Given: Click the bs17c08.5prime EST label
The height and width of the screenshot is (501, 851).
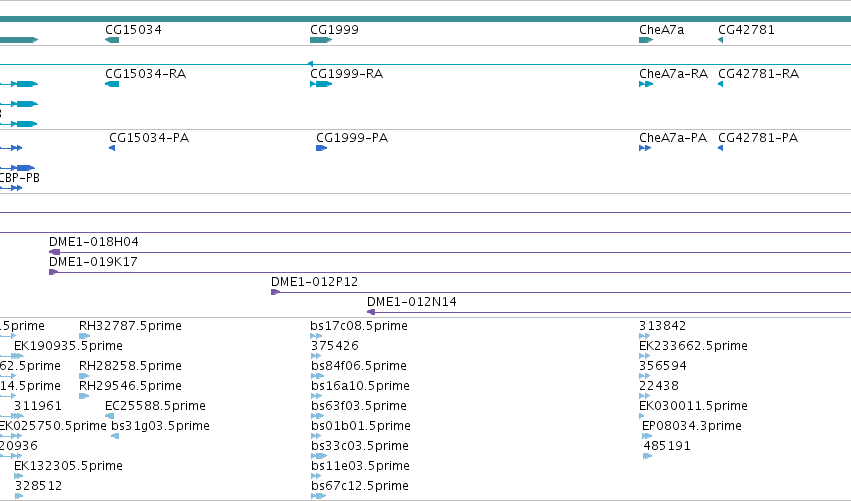Looking at the screenshot, I should (x=359, y=326).
